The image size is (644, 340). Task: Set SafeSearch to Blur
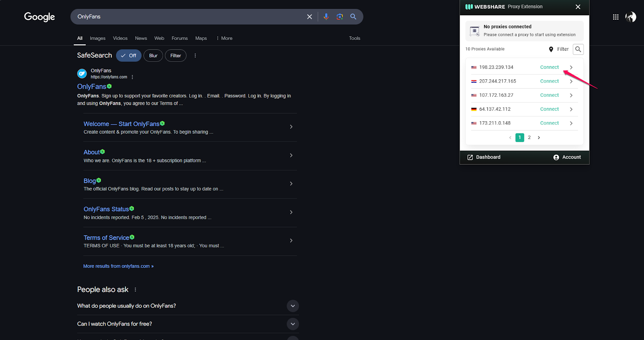(153, 56)
